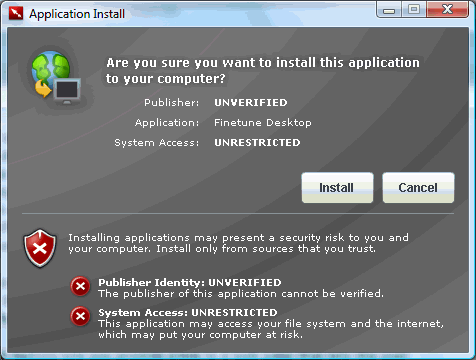The image size is (476, 360).
Task: Click the 'System Access: UNRESTRICTED' heading
Action: coord(188,312)
